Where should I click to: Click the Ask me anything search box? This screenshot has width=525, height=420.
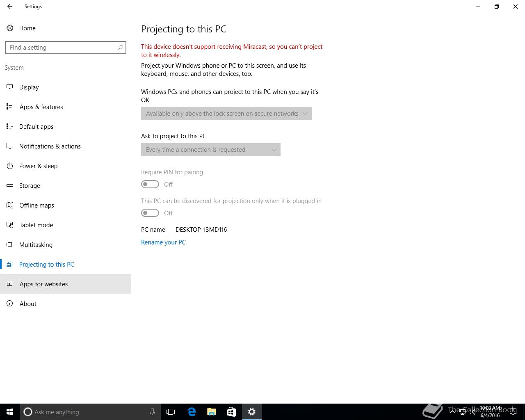(x=90, y=412)
